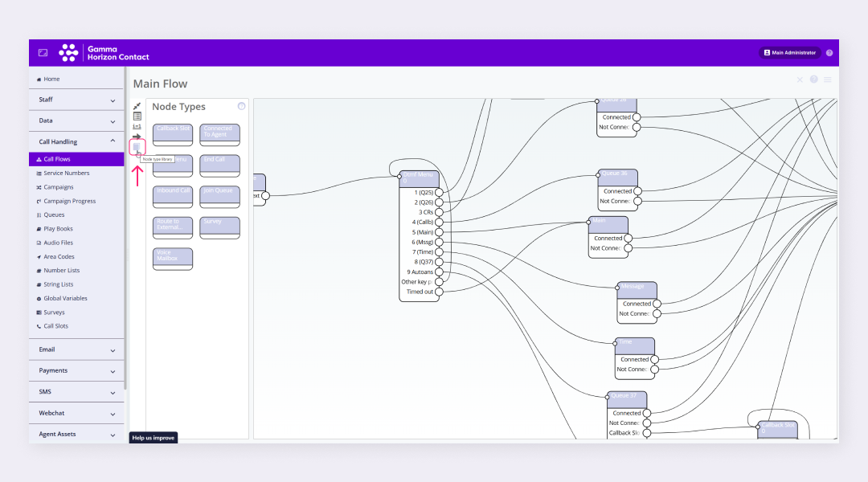Open the help icon in the purple header
This screenshot has width=868, height=482.
pyautogui.click(x=829, y=53)
